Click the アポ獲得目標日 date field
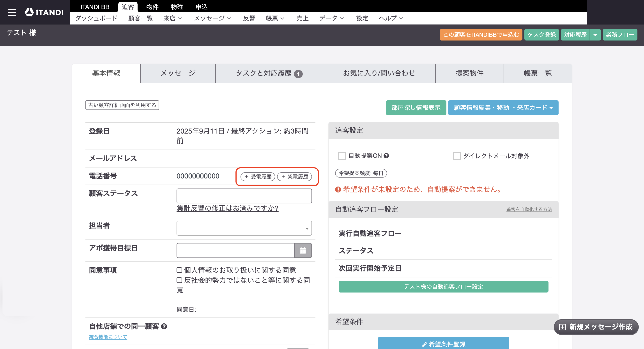644x349 pixels. coord(235,250)
